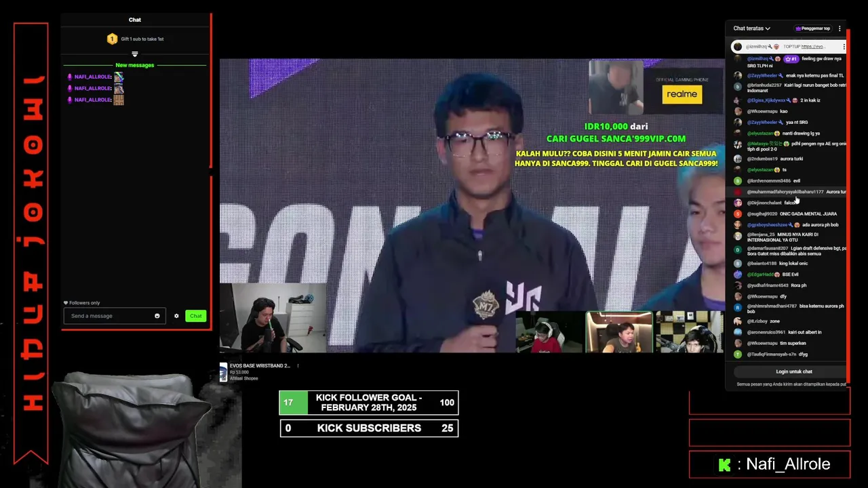Click username @gpxboysheeshzee
This screenshot has width=868, height=488.
tap(767, 225)
